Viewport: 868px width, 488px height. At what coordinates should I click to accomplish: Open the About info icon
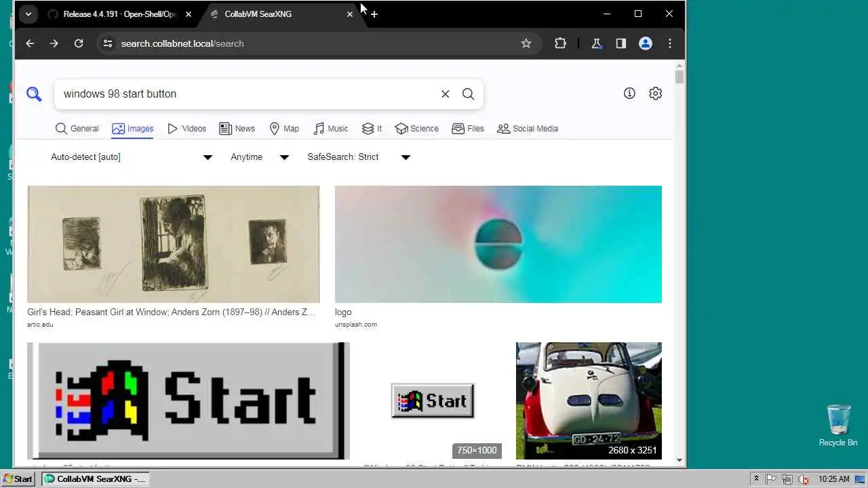[x=629, y=94]
